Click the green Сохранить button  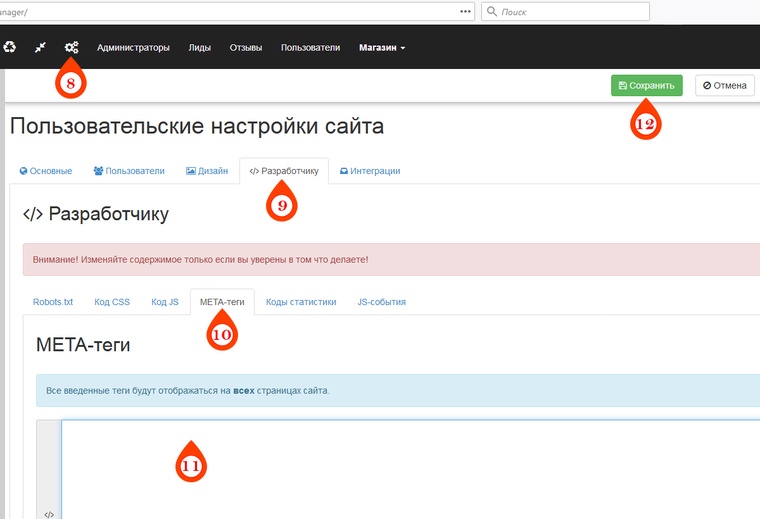646,86
